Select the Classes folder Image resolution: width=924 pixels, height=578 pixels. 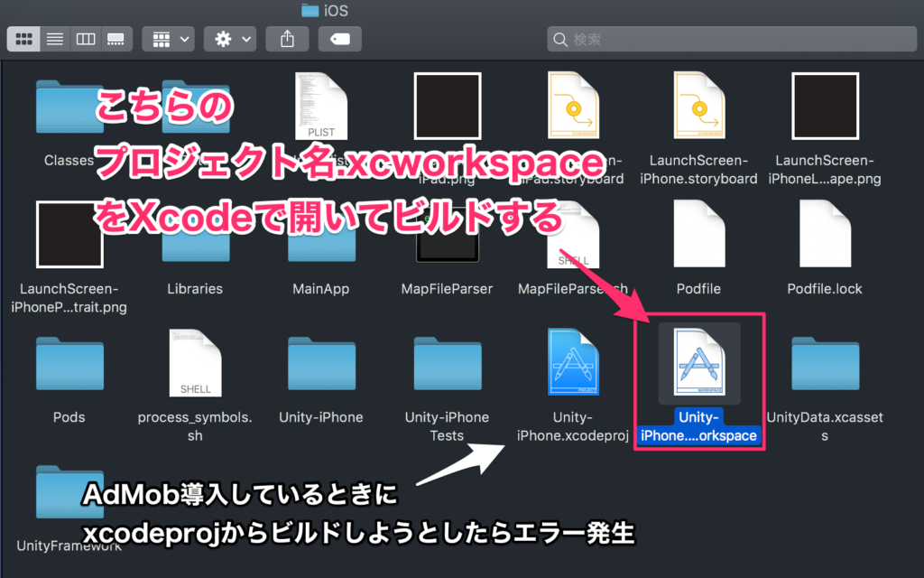point(69,107)
